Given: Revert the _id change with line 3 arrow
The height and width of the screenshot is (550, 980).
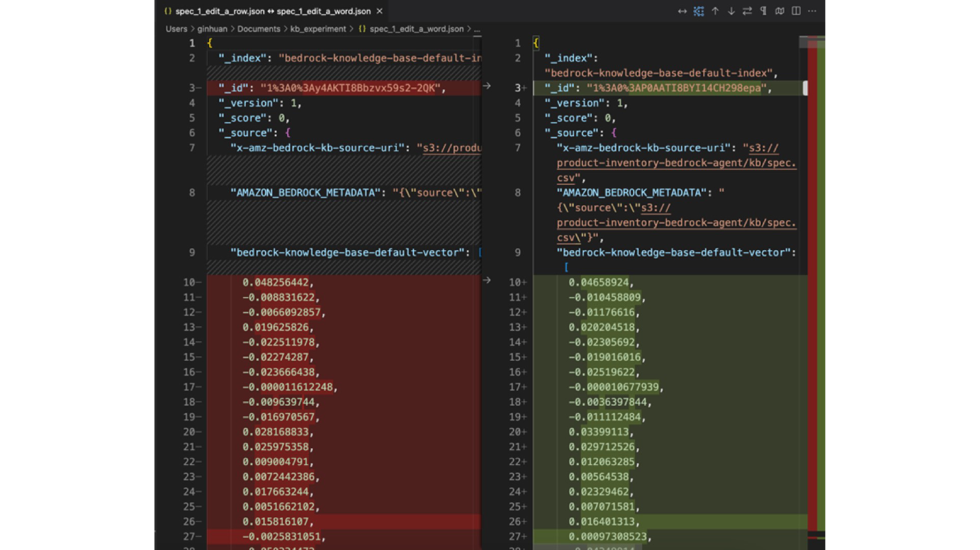Looking at the screenshot, I should click(487, 86).
